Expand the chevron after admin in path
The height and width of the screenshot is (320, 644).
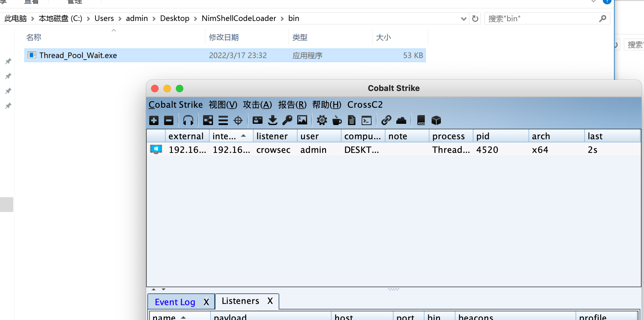click(x=154, y=19)
